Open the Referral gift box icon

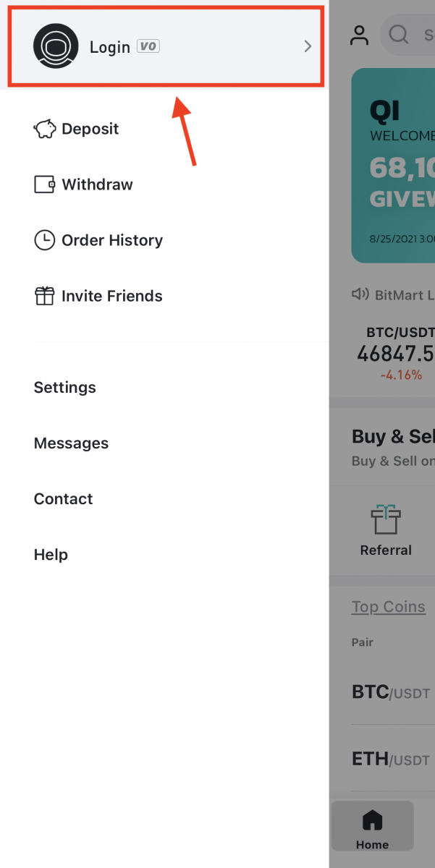click(386, 520)
